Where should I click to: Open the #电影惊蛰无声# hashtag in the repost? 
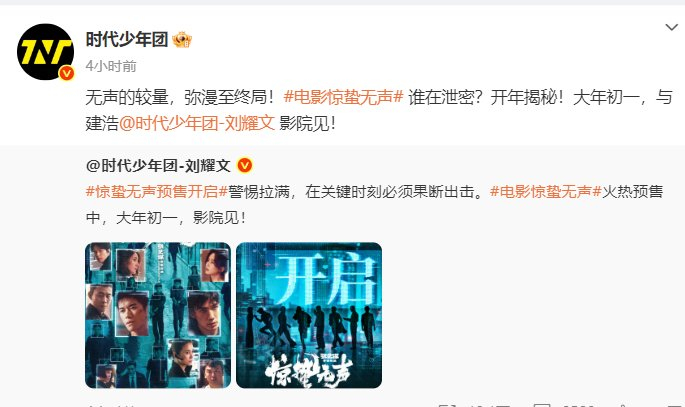coord(546,191)
